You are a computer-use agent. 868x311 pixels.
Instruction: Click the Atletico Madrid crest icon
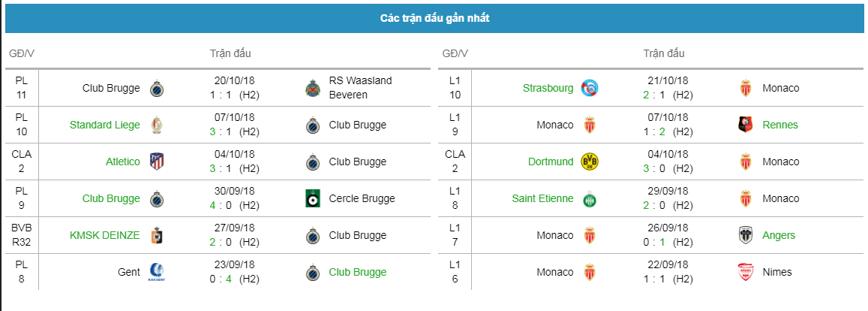coord(158,162)
